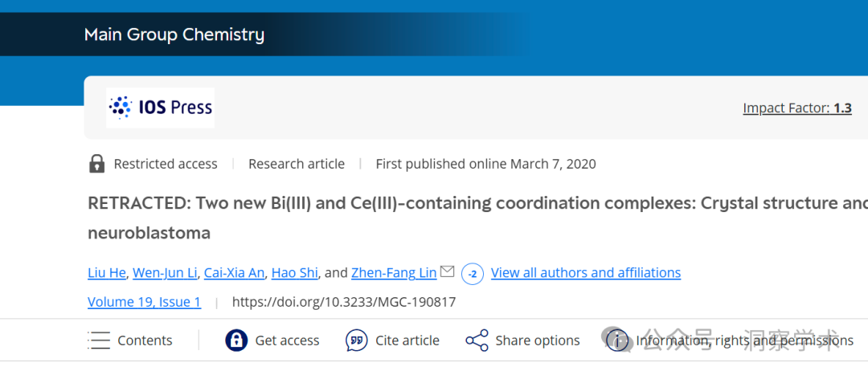Click the email envelope icon beside Zhen-Fang Lin
The height and width of the screenshot is (375, 868).
(x=447, y=271)
